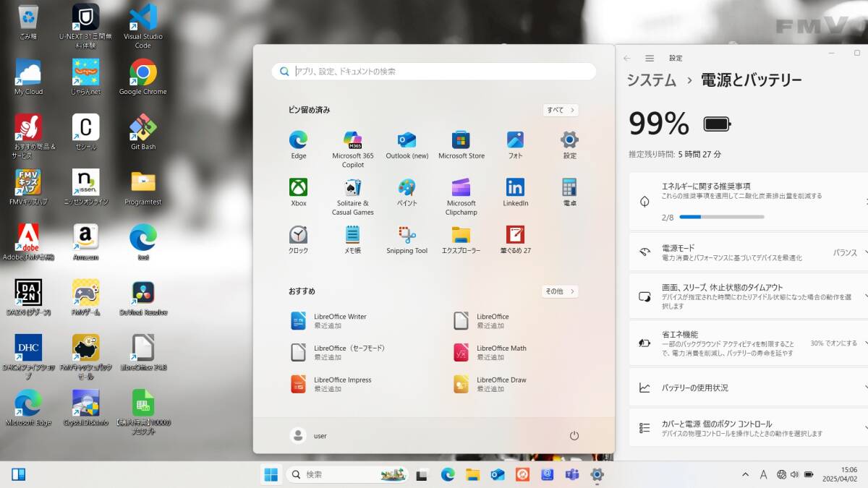
Task: Expand バッテリーの使用状況 in Settings
Action: click(x=748, y=388)
